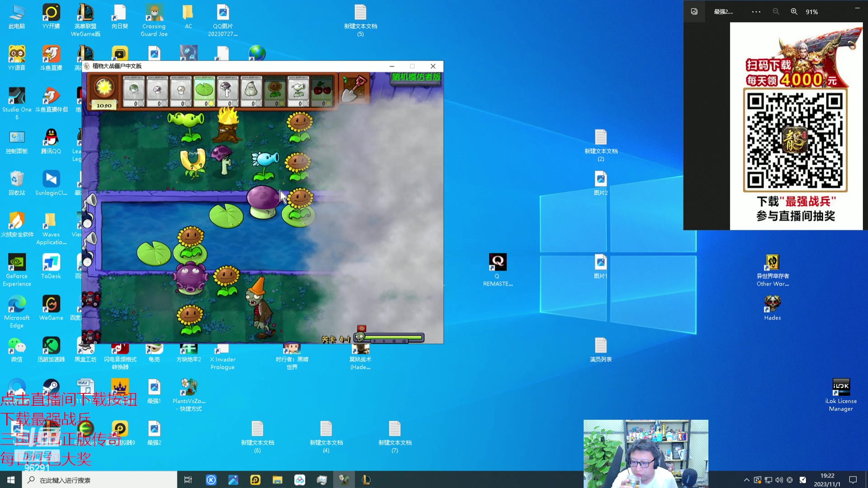Screen dimensions: 868x488
Task: Open the photo viewer's three-dot menu
Action: [x=756, y=12]
